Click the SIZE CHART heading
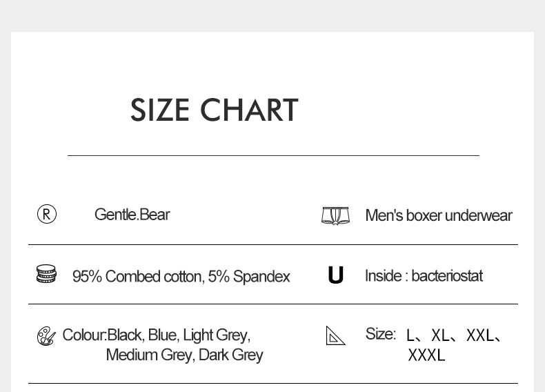 click(x=214, y=110)
